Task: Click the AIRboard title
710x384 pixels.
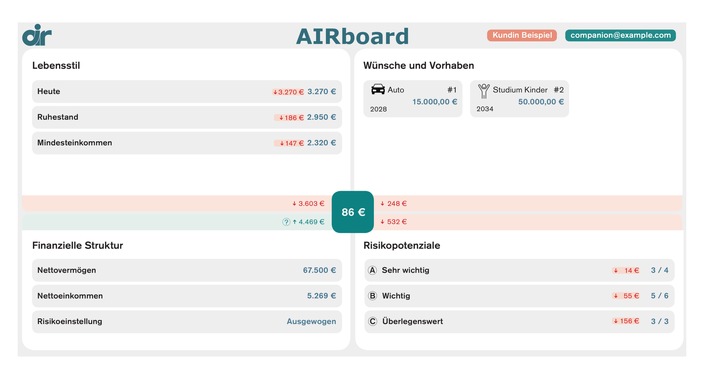Action: pos(352,36)
